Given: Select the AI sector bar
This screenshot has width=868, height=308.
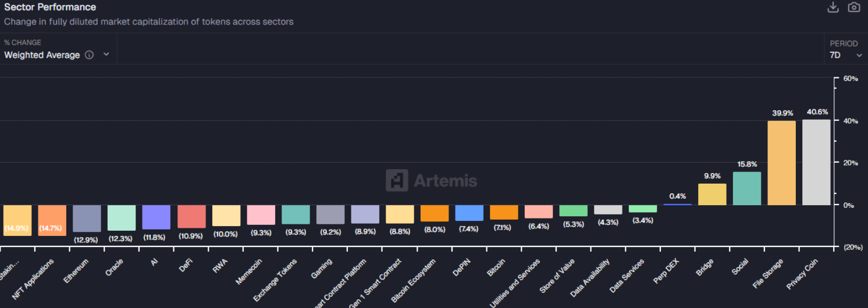Looking at the screenshot, I should click(156, 217).
